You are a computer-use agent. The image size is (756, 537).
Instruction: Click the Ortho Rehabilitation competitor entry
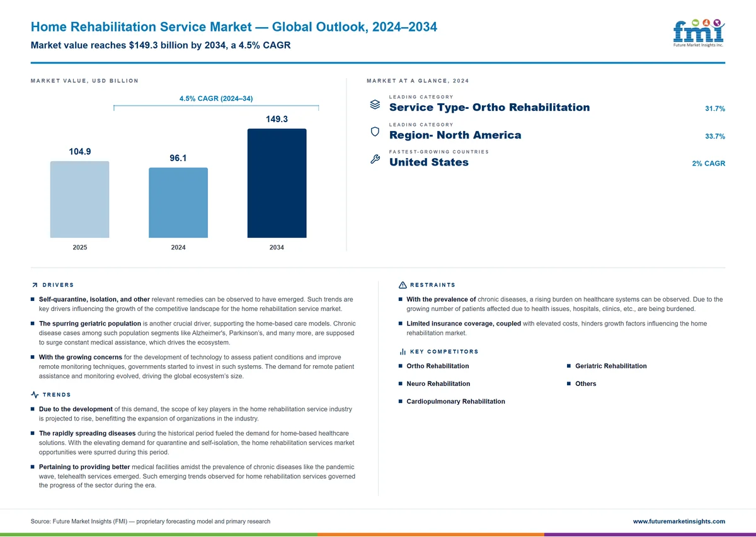tap(438, 366)
